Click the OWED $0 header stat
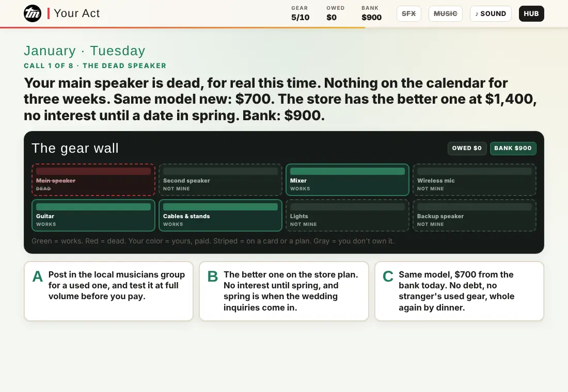The width and height of the screenshot is (568, 392). (x=335, y=13)
